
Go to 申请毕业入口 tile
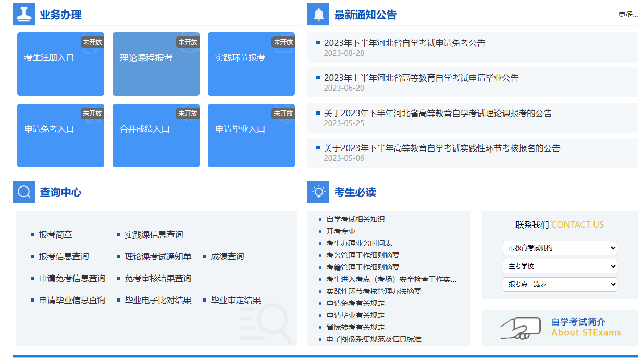point(251,135)
